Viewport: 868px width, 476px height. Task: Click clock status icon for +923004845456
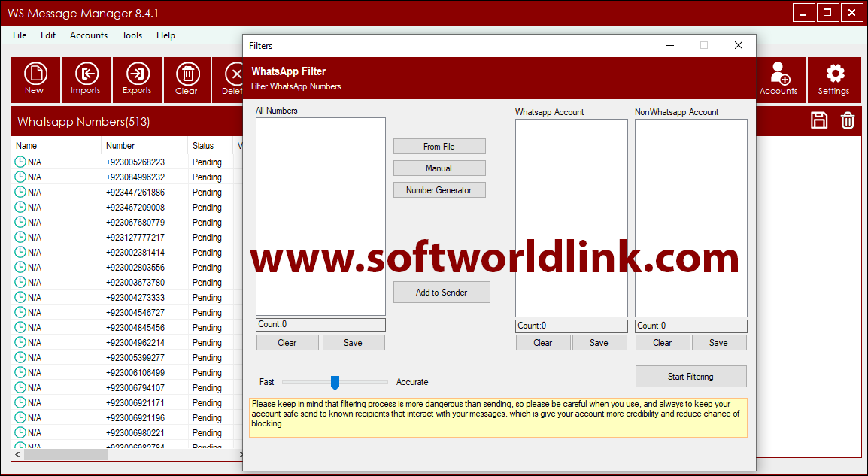(20, 327)
